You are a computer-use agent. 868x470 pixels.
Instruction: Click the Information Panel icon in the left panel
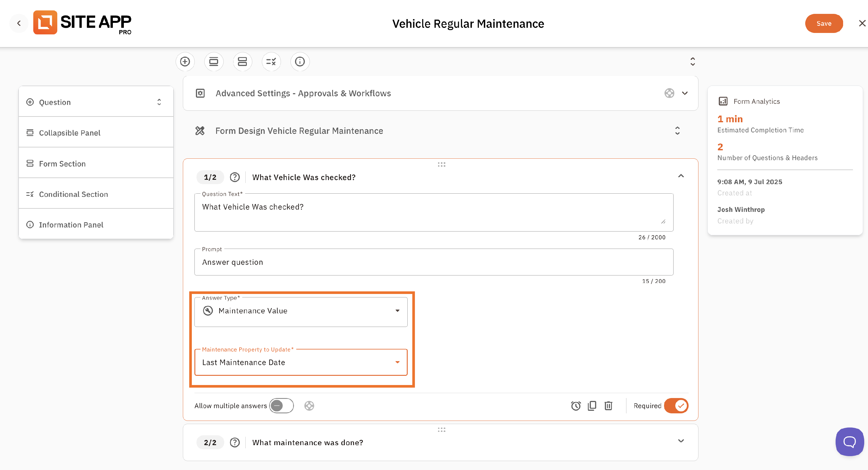[30, 225]
